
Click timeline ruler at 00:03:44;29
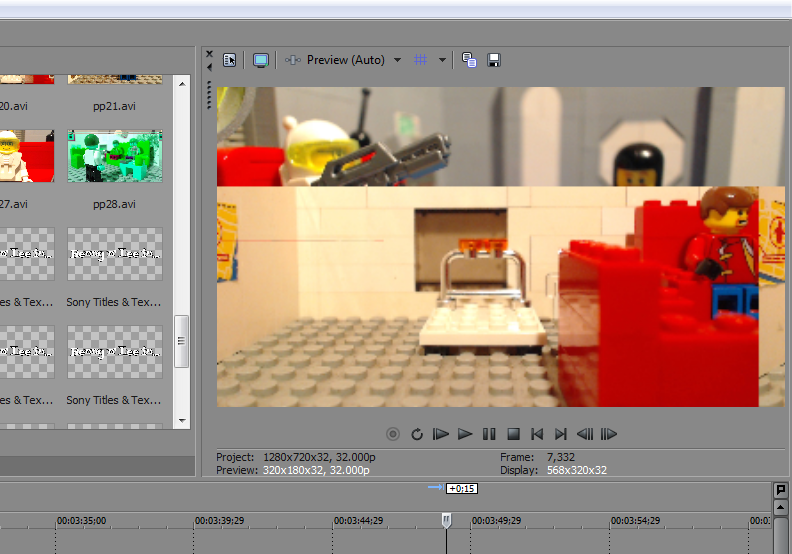[358, 521]
